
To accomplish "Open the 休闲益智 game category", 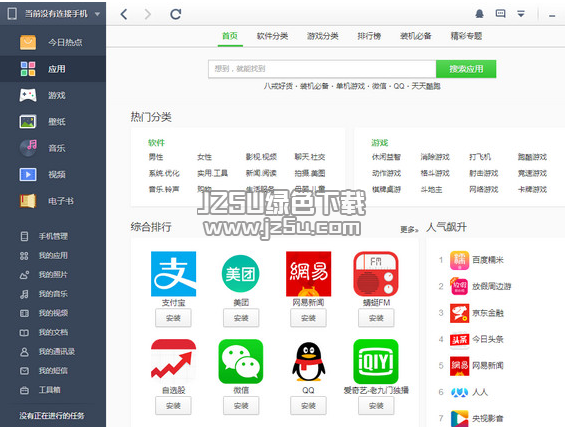I will pos(386,157).
